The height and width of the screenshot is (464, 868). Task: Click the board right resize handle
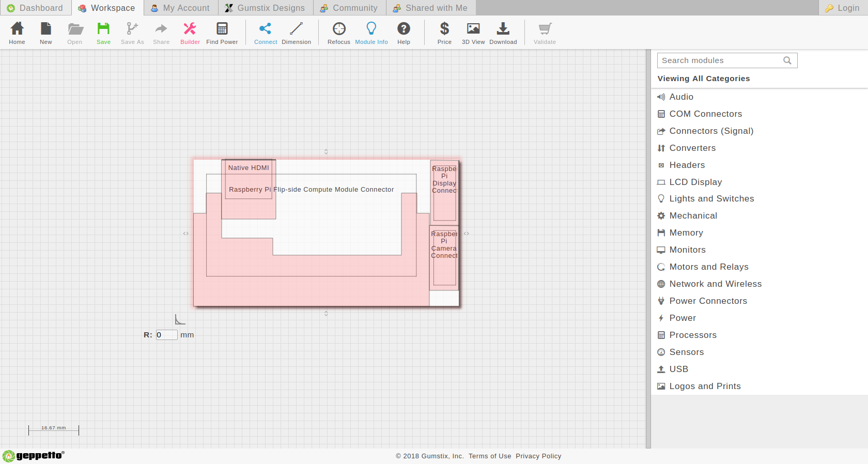tap(467, 234)
